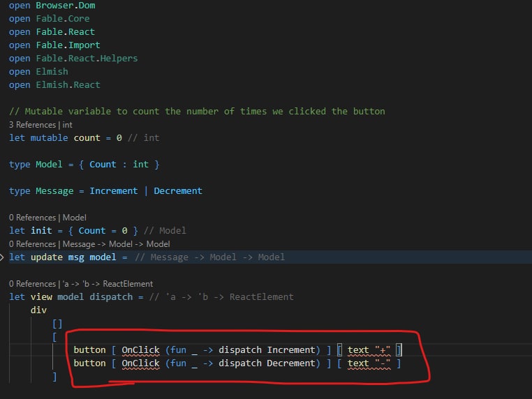532x399 pixels.
Task: Click 'text "+"' in first button
Action: coord(369,350)
